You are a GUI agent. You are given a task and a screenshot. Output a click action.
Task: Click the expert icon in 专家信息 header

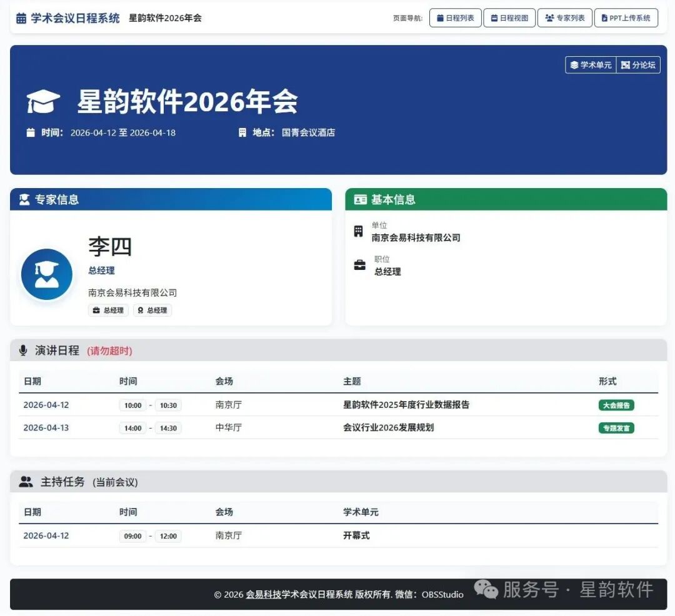[x=24, y=199]
